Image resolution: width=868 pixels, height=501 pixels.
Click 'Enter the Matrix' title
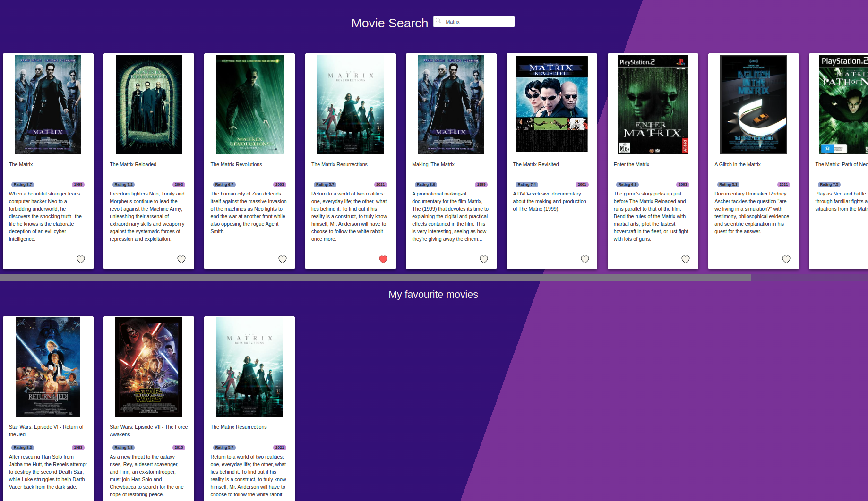point(631,164)
